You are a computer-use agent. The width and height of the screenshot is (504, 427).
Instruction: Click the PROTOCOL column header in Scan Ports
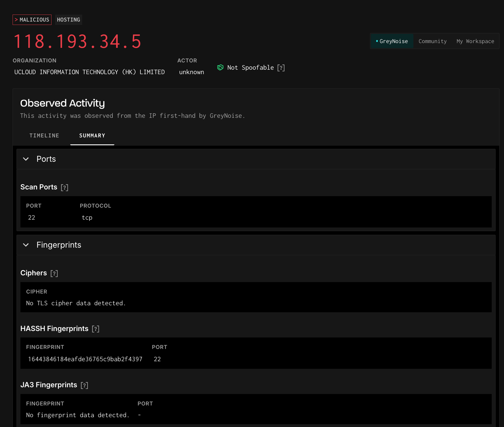click(x=95, y=206)
